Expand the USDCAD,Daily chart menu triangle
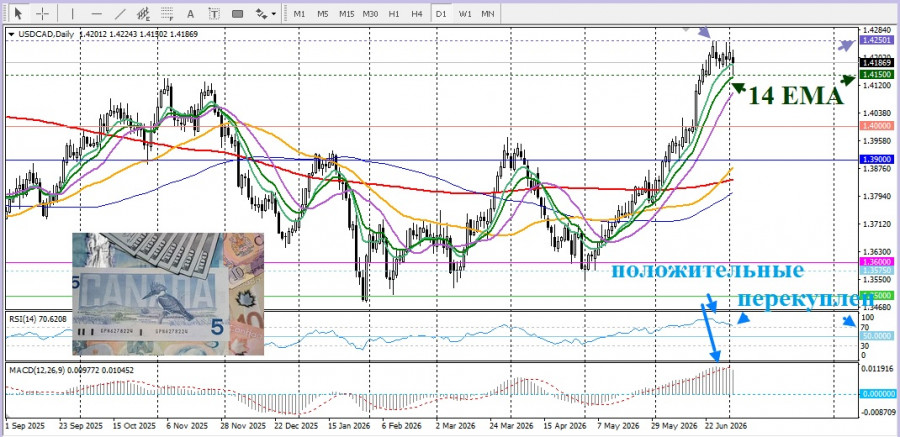This screenshot has height=437, width=900. (11, 34)
